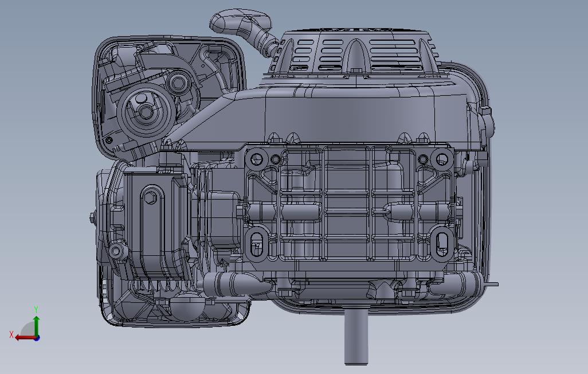Click the blue Z axis dot on triad
The height and width of the screenshot is (374, 588).
click(x=37, y=338)
